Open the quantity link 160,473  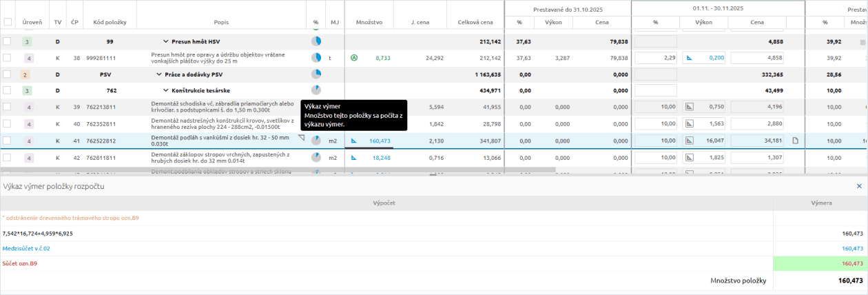pyautogui.click(x=380, y=141)
